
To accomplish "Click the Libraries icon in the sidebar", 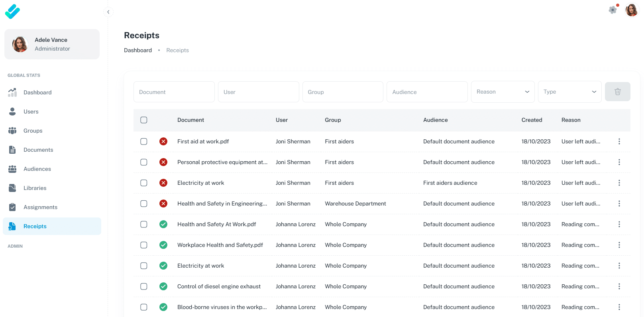I will point(12,188).
